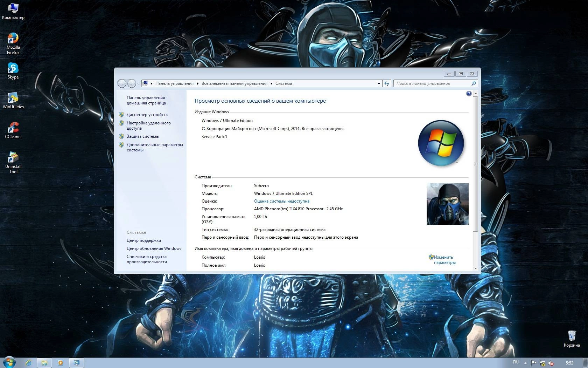Click the 1,00 ГБ memory value
This screenshot has width=588, height=368.
260,217
